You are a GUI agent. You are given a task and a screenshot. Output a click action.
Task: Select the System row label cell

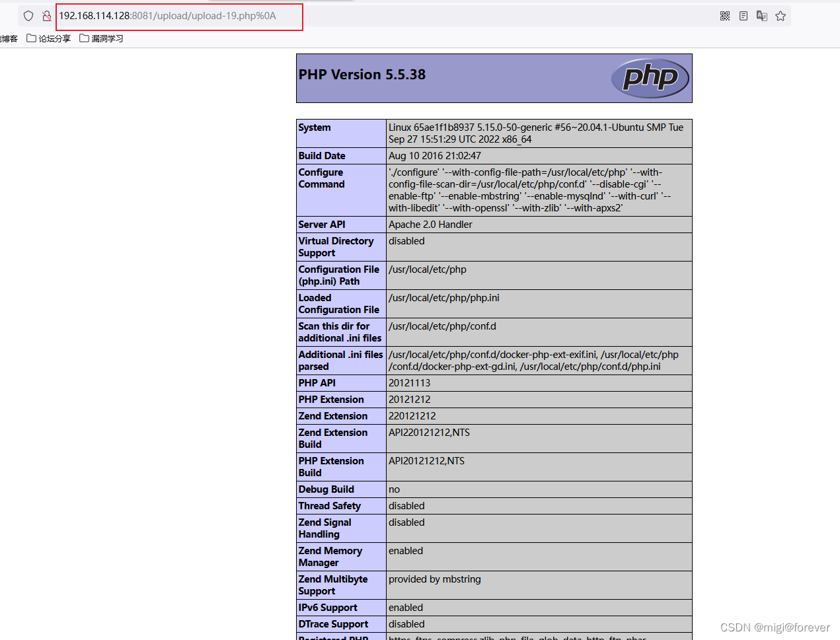[x=315, y=127]
